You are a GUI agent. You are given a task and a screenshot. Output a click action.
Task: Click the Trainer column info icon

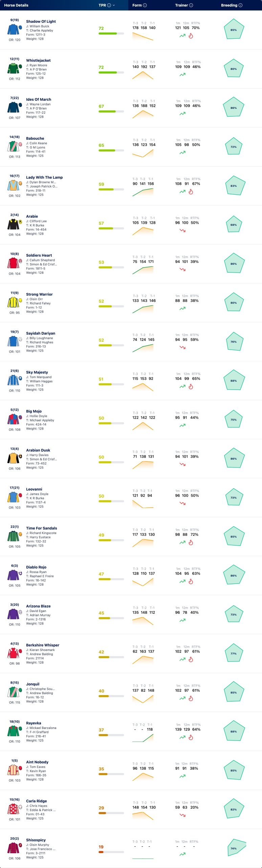191,5
